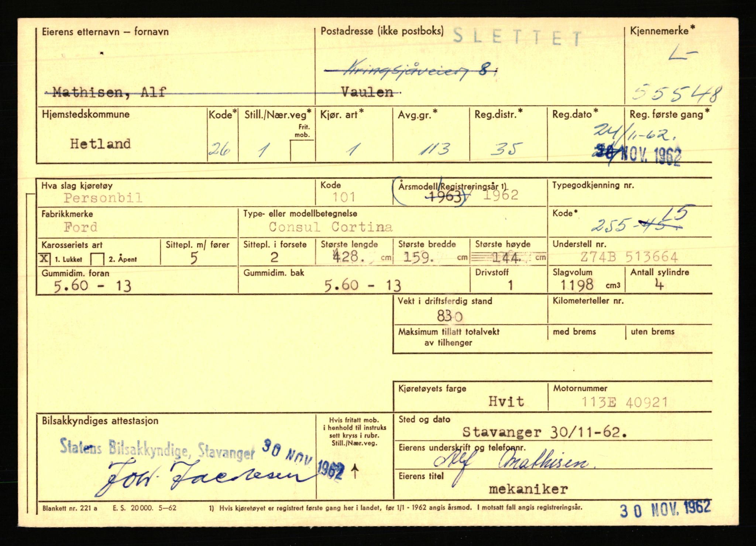Click rear tyre dimension '5.60 - 13'
This screenshot has height=546, width=756.
[x=362, y=286]
